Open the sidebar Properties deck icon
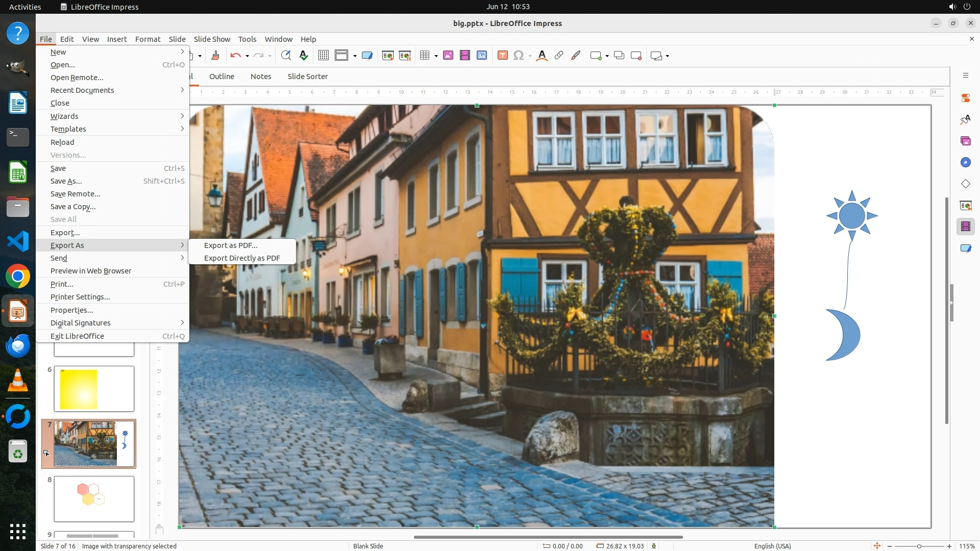 coord(965,97)
